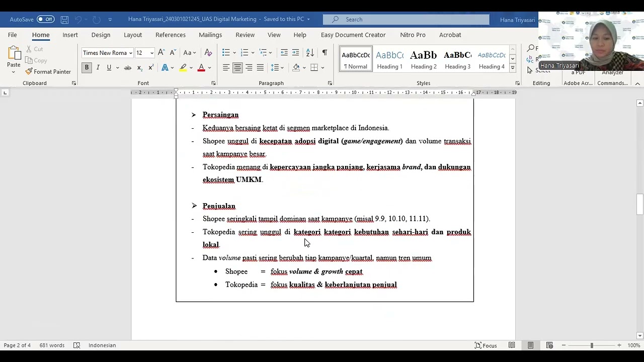The image size is (644, 362).
Task: Decrease paragraph indent
Action: [284, 52]
